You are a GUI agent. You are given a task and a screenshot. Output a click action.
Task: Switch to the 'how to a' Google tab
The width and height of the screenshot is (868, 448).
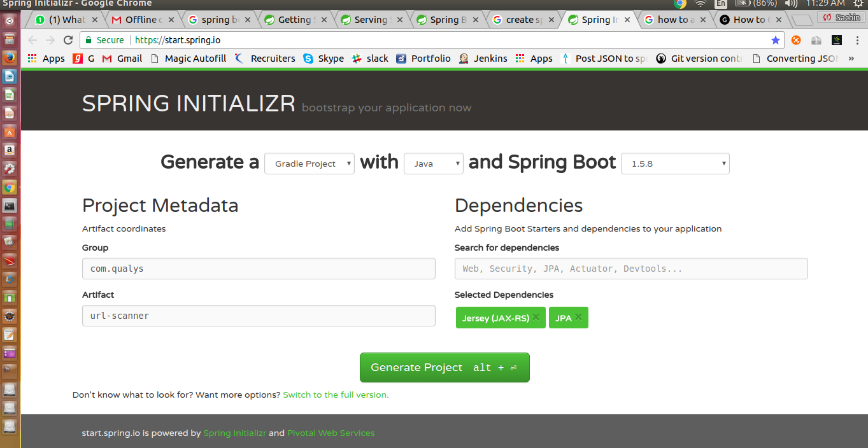(674, 20)
